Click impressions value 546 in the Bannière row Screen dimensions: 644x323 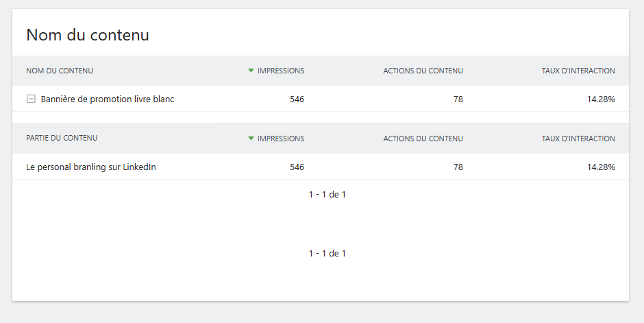297,99
